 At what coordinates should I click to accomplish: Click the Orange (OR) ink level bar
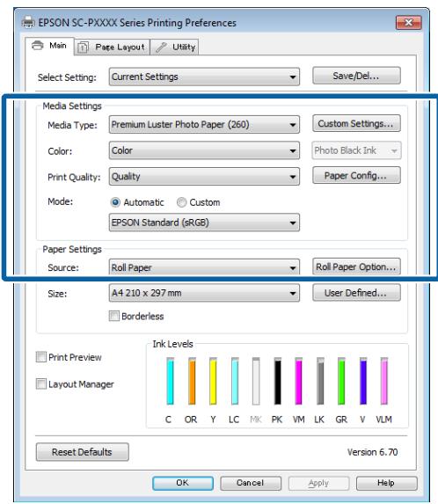(192, 381)
